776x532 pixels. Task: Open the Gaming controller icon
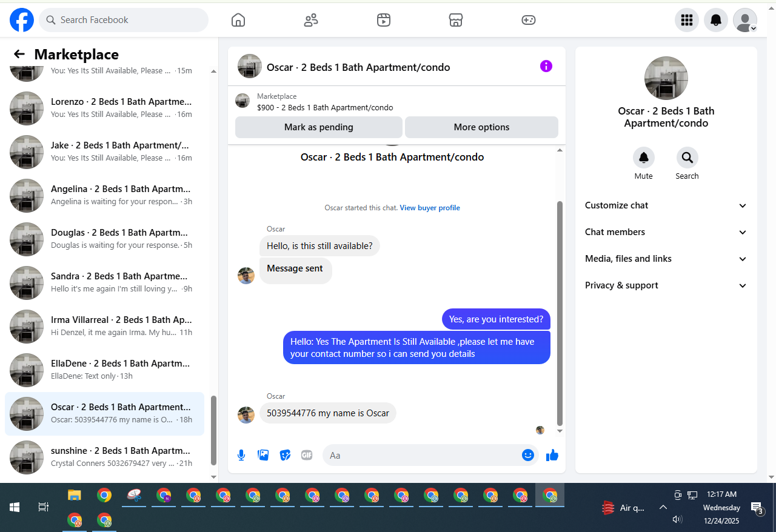click(x=529, y=20)
